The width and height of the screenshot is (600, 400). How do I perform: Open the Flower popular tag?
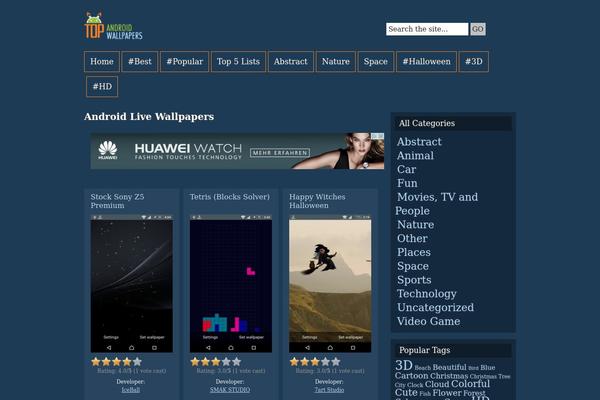[x=447, y=393]
